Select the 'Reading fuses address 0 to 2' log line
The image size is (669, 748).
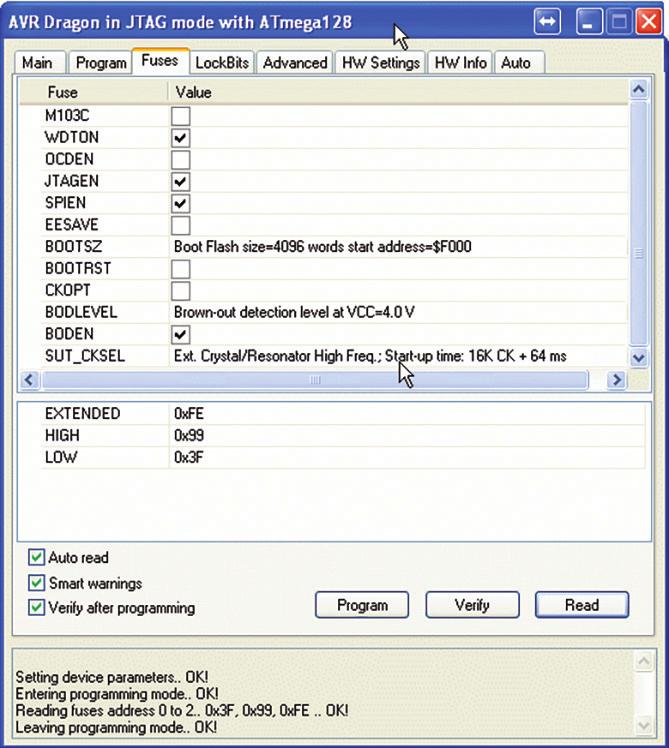(x=182, y=710)
